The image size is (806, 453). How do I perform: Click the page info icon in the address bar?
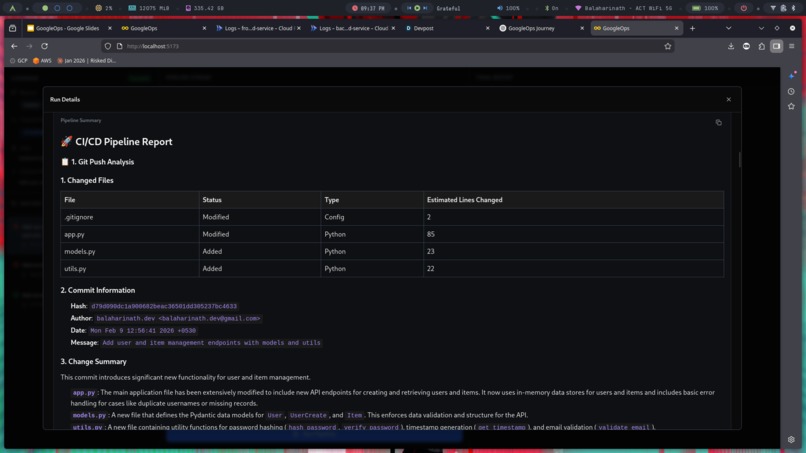click(119, 46)
